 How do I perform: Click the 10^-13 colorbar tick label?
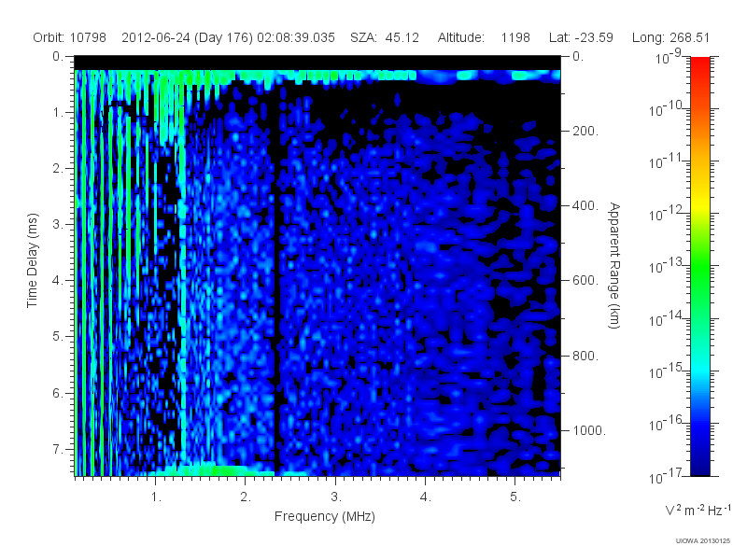click(667, 266)
